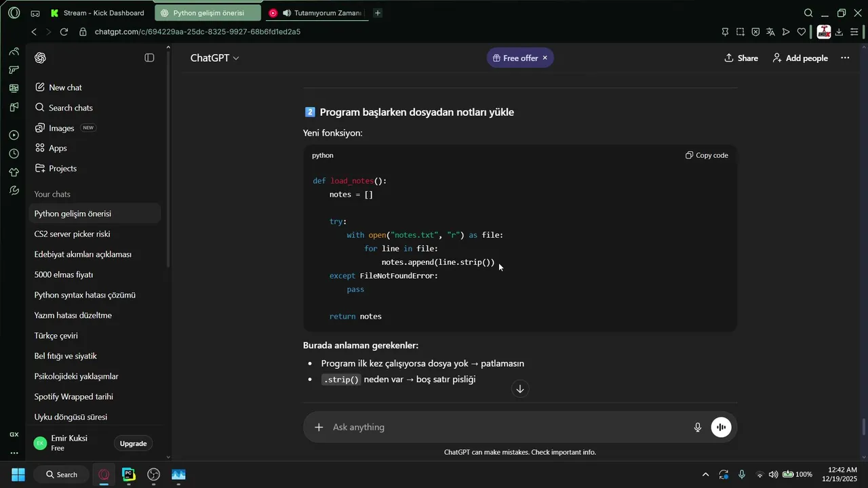Reload the ChatGPT page
Image resolution: width=868 pixels, height=488 pixels.
tap(64, 32)
